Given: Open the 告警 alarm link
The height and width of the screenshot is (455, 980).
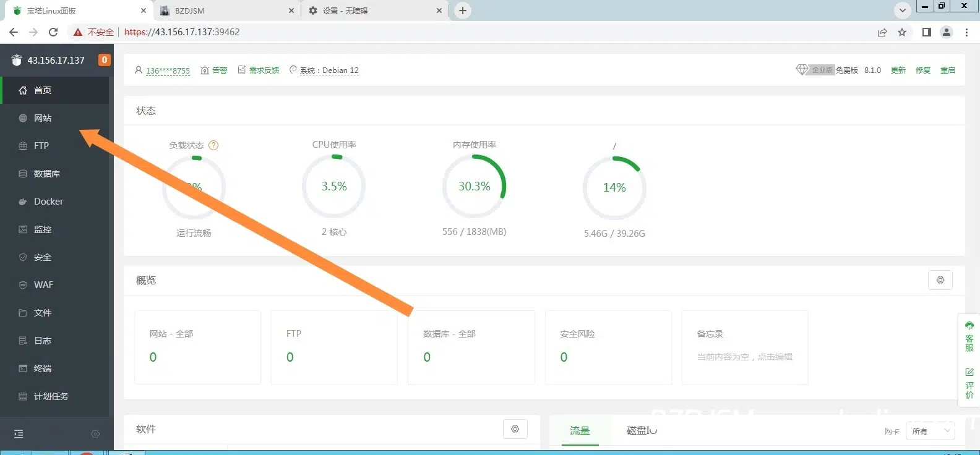Looking at the screenshot, I should (214, 70).
